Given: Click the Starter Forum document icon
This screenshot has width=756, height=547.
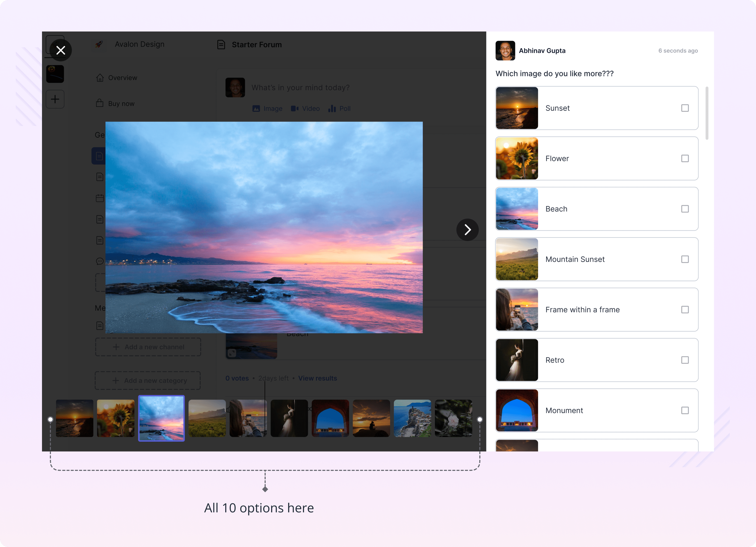Looking at the screenshot, I should 221,44.
